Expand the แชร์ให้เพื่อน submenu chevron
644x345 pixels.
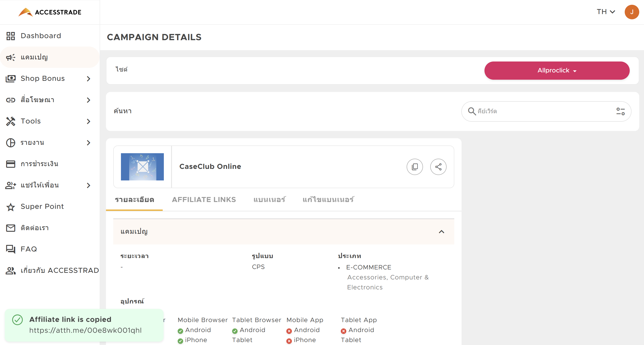[x=88, y=185]
